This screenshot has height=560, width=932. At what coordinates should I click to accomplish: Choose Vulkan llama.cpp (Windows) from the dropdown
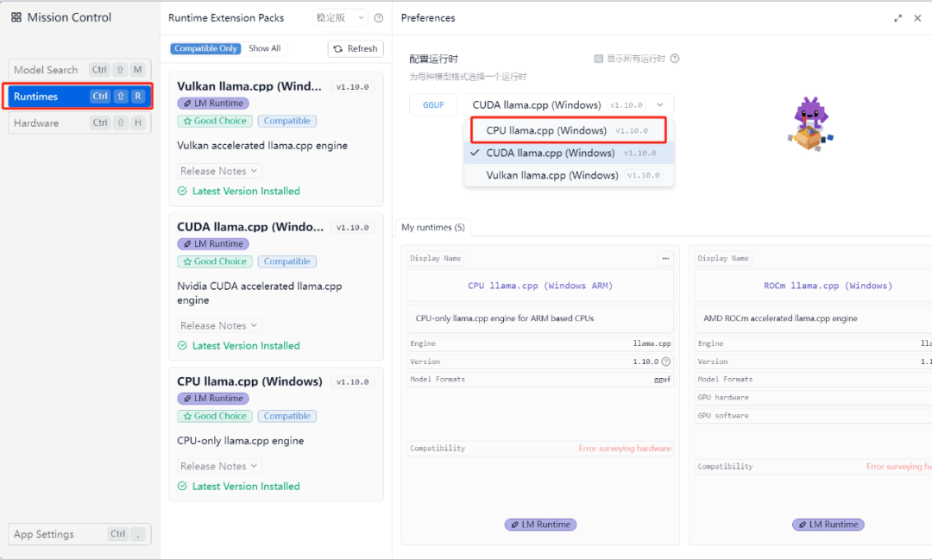pos(569,175)
